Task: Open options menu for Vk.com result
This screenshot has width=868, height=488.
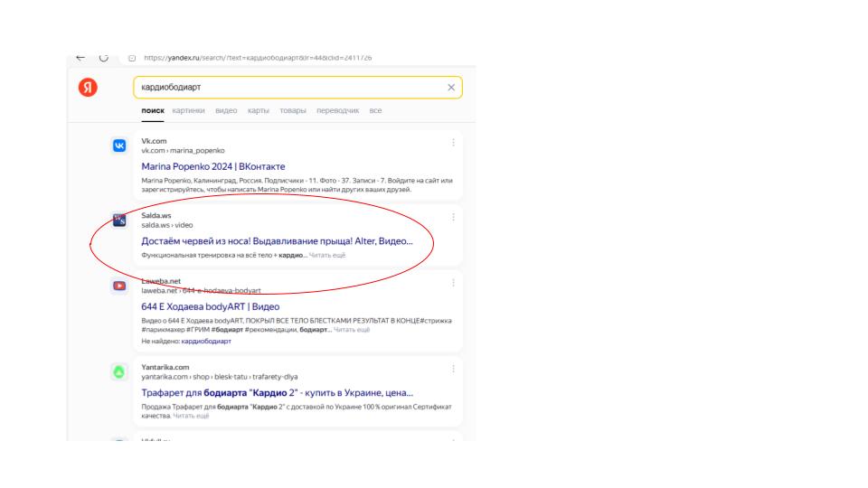Action: [453, 143]
